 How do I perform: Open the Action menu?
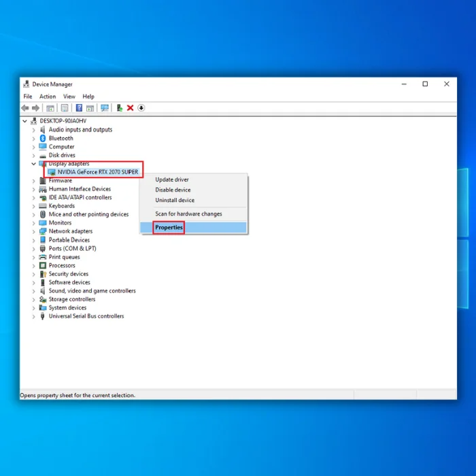point(48,97)
